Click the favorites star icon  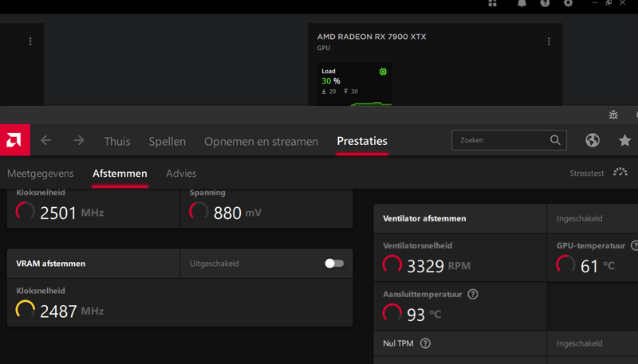[624, 140]
